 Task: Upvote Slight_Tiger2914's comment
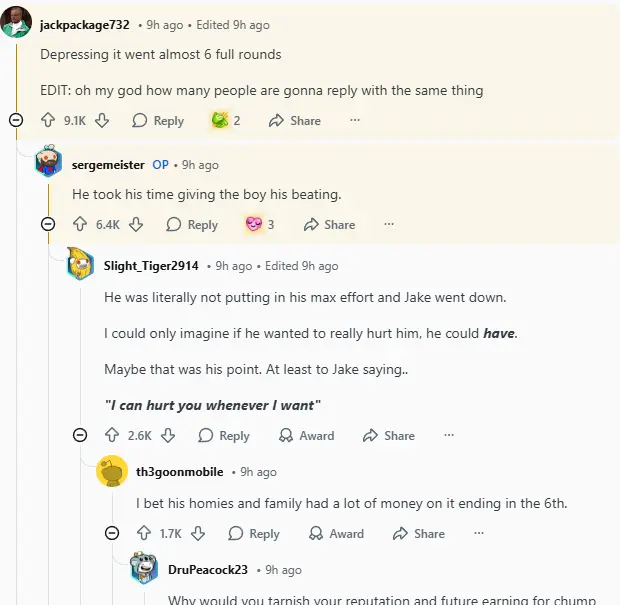tap(112, 435)
